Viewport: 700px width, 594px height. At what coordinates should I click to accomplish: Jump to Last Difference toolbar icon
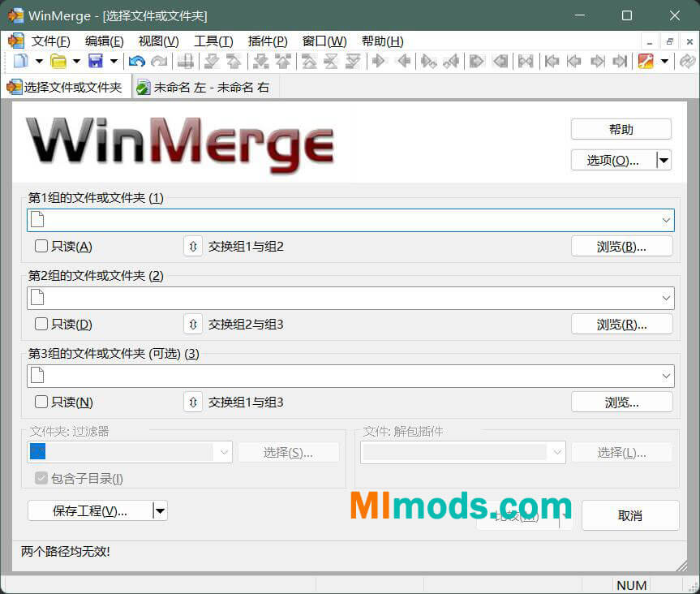pos(353,61)
